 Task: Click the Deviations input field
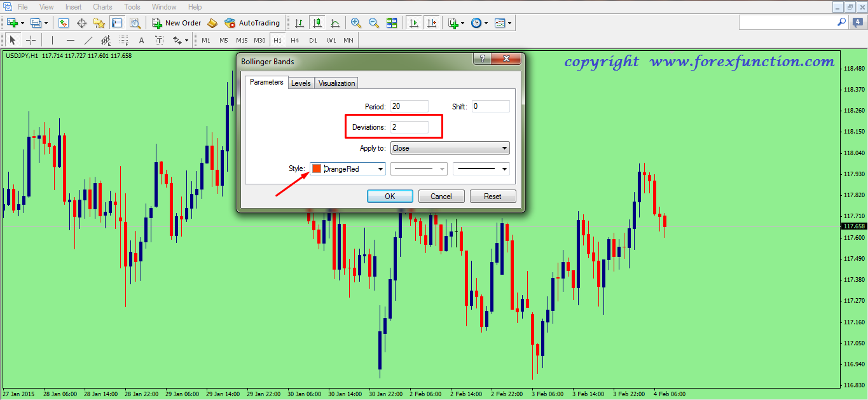(x=410, y=127)
